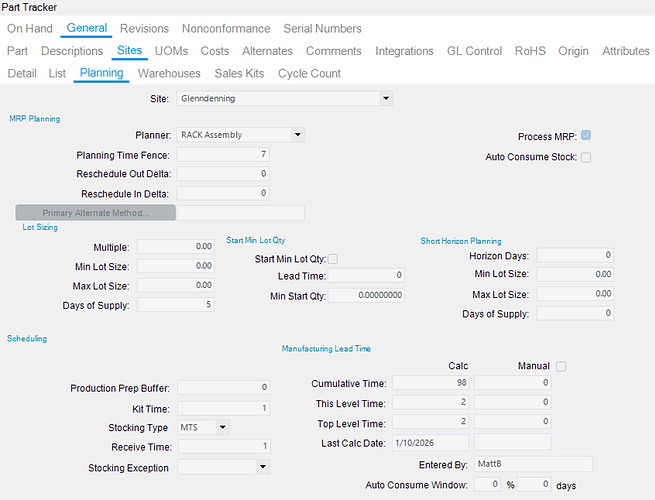The height and width of the screenshot is (500, 655).
Task: Open the Comments sub-tab
Action: (x=334, y=51)
